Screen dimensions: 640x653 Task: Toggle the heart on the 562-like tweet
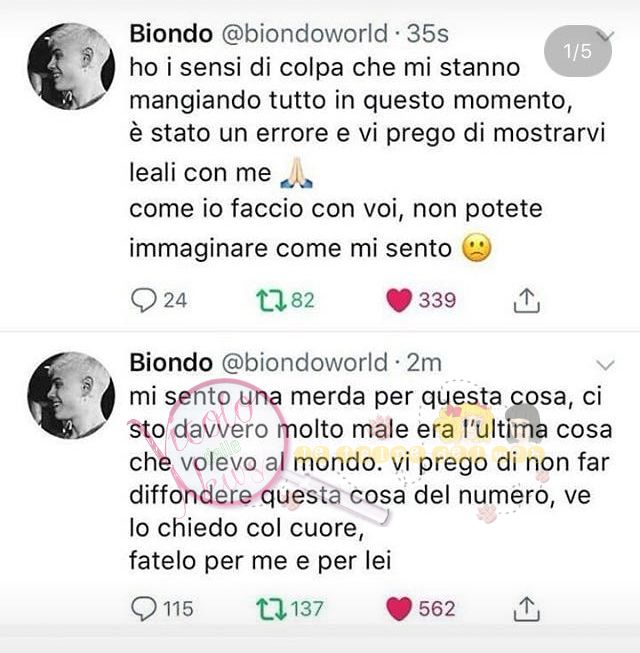[399, 608]
